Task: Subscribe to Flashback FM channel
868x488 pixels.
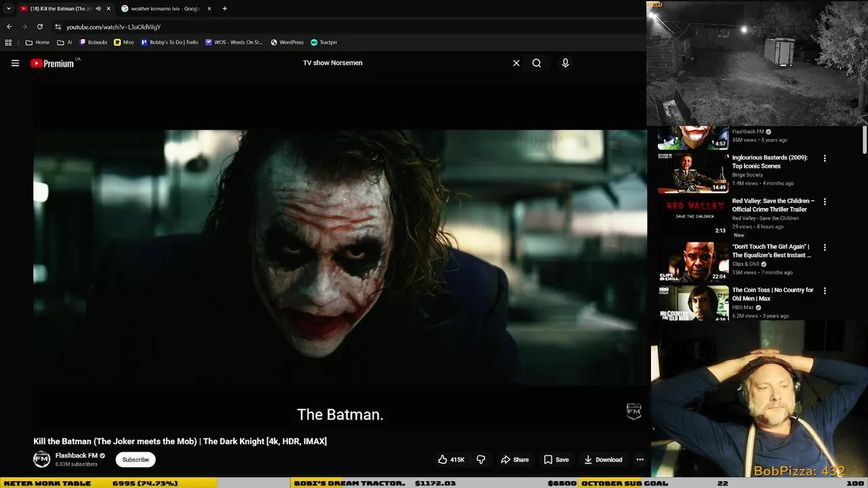Action: coord(136,460)
